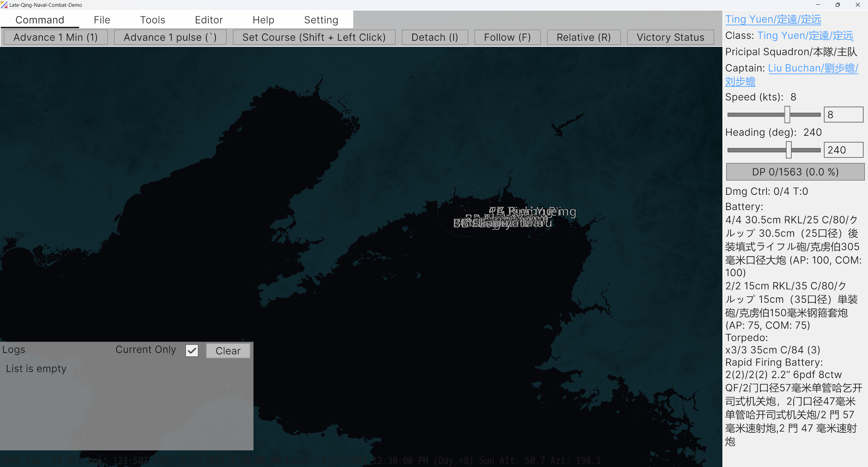Screen dimensions: 868x467
Task: Click the speed slider handle
Action: click(787, 115)
